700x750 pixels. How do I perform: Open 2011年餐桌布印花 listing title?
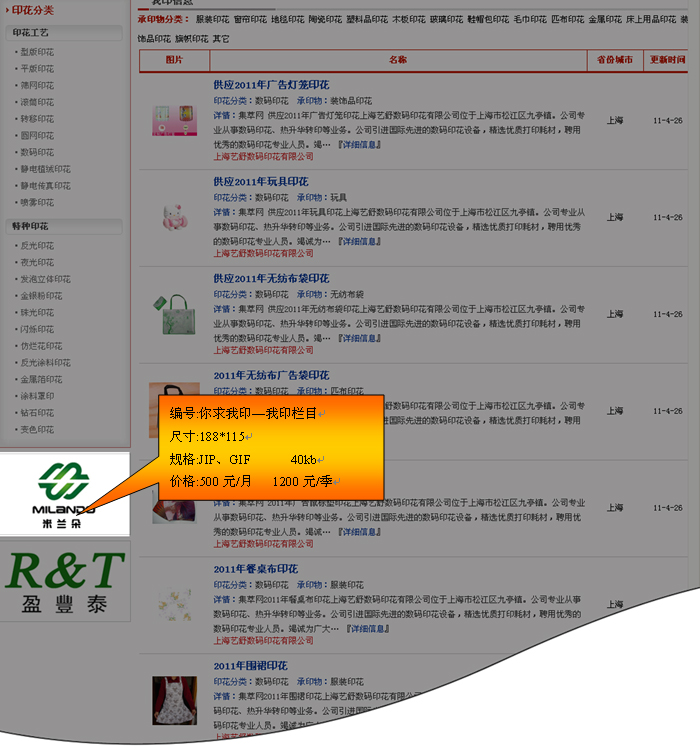click(255, 569)
